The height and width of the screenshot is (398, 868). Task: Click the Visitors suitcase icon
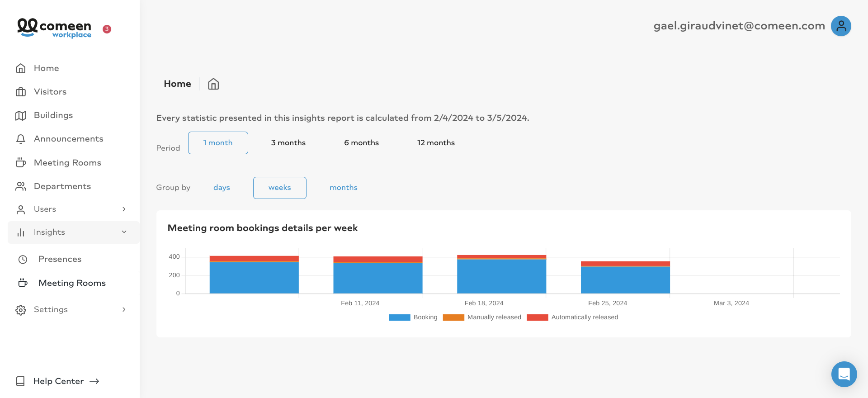[x=21, y=92]
